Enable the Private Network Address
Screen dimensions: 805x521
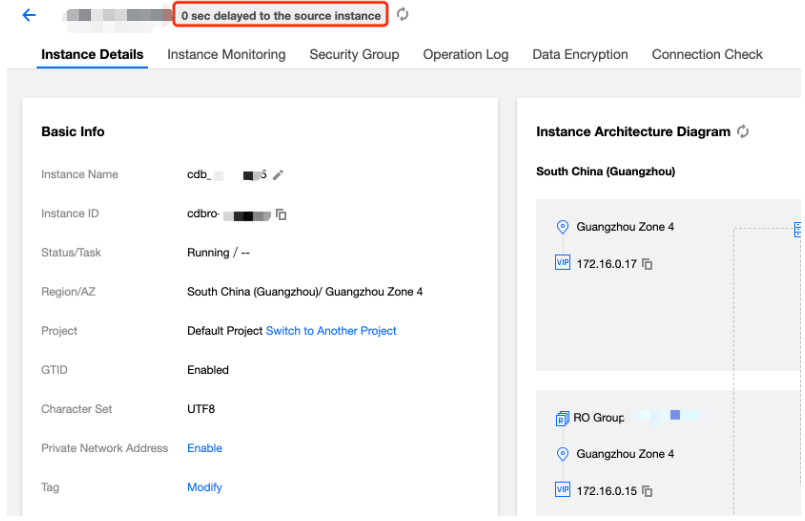(x=204, y=448)
